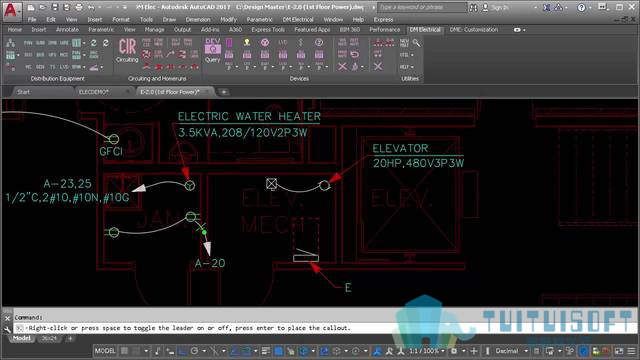Toggle transparency display in status bar
This screenshot has height=360, width=640.
tap(278, 351)
